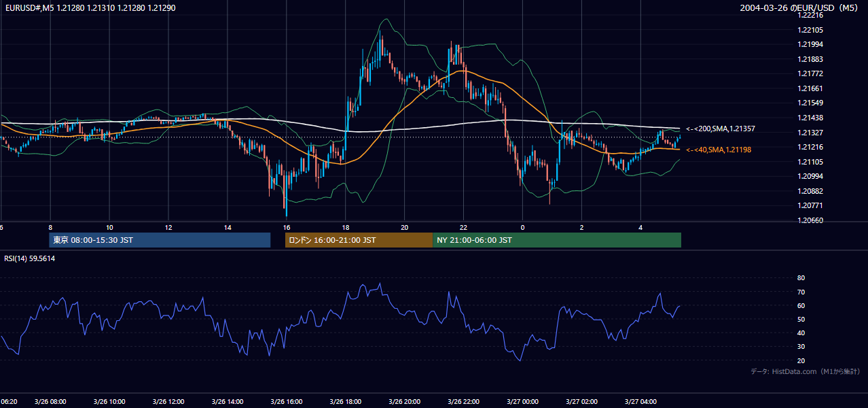Click RSI scale value 70
The width and height of the screenshot is (868, 408).
(x=801, y=292)
